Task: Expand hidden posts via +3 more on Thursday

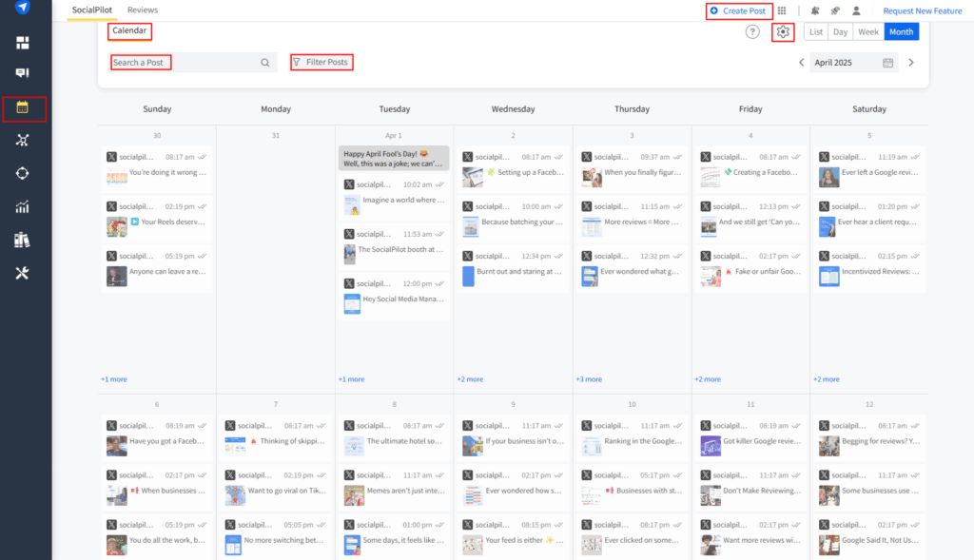Action: coord(588,378)
